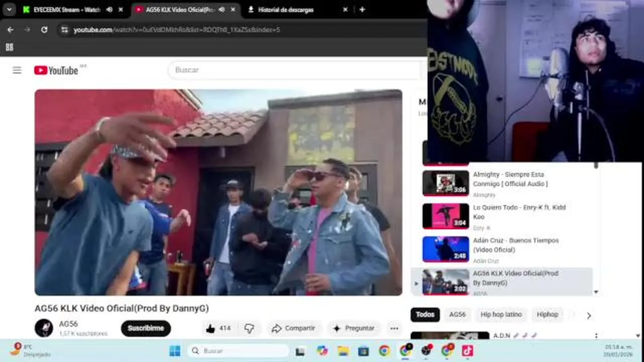This screenshot has height=362, width=644.
Task: Go back with the browser back arrow
Action: point(11,30)
